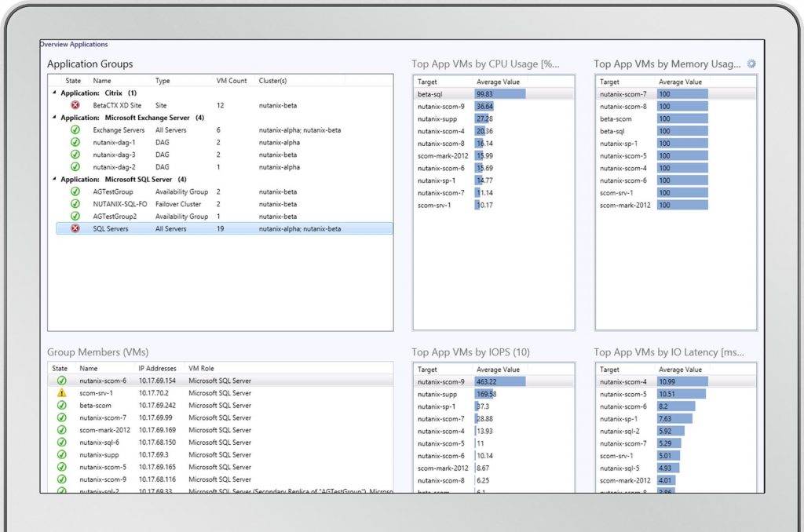
Task: Select nutanix-supp in IOPS list
Action: (437, 394)
